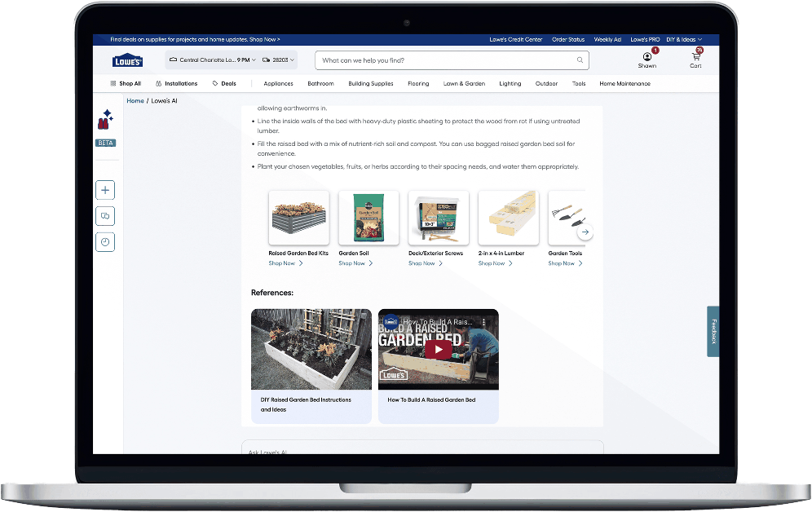Start a new chat with plus icon
Screen dimensions: 812x512
click(x=105, y=190)
